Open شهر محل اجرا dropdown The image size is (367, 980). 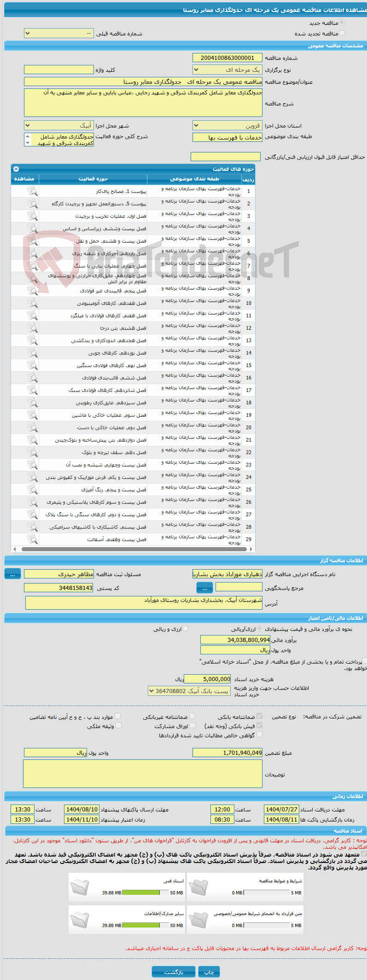59,126
